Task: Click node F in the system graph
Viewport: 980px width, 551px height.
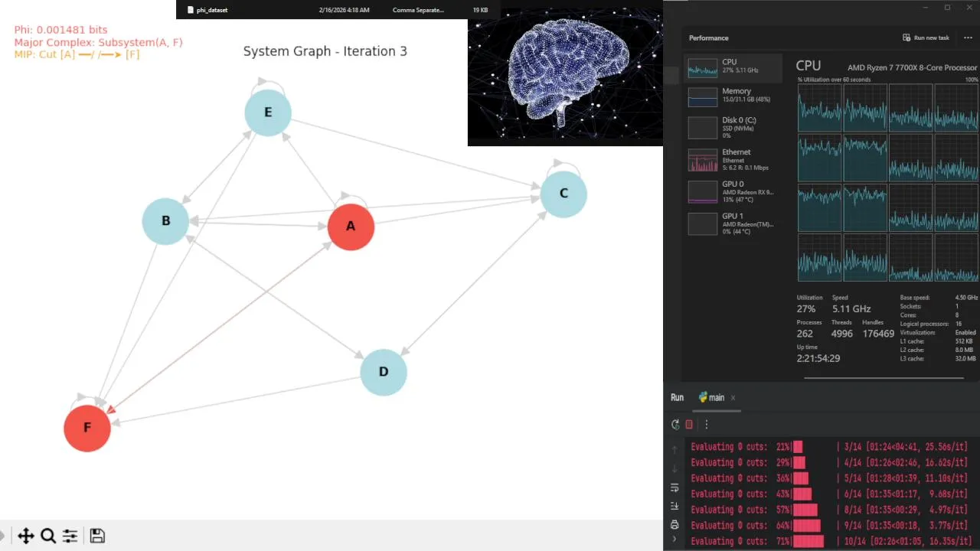Action: click(x=87, y=428)
